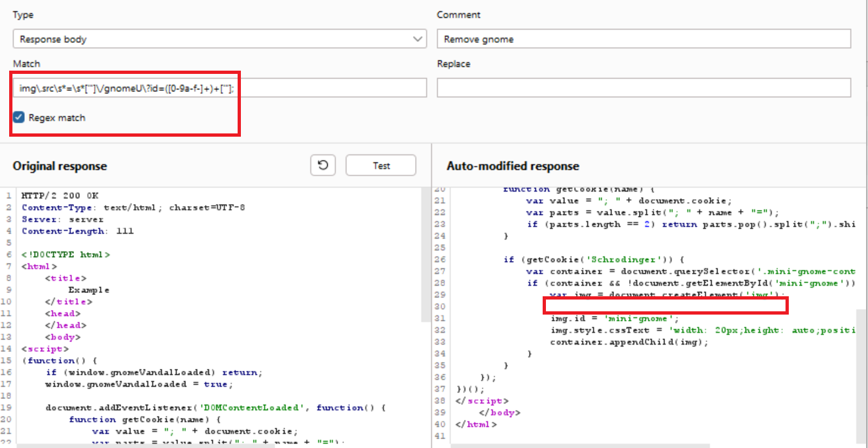
Task: Click the 'container.appendChild(img);' line
Action: point(629,341)
